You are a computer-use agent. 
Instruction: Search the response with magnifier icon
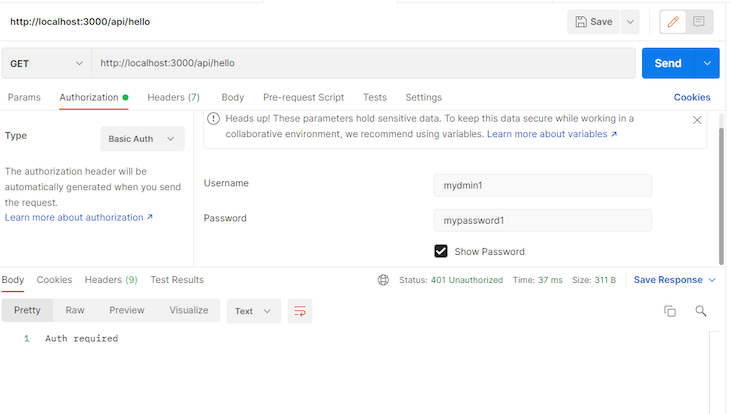pyautogui.click(x=701, y=311)
